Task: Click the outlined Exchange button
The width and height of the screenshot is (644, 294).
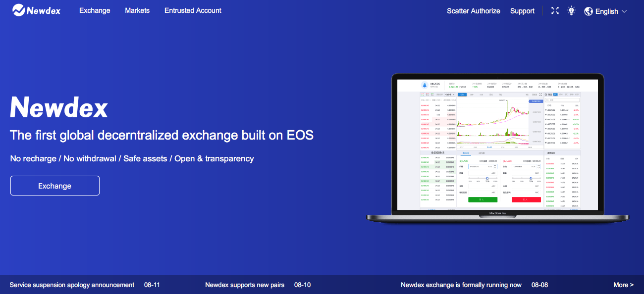Action: pyautogui.click(x=55, y=186)
